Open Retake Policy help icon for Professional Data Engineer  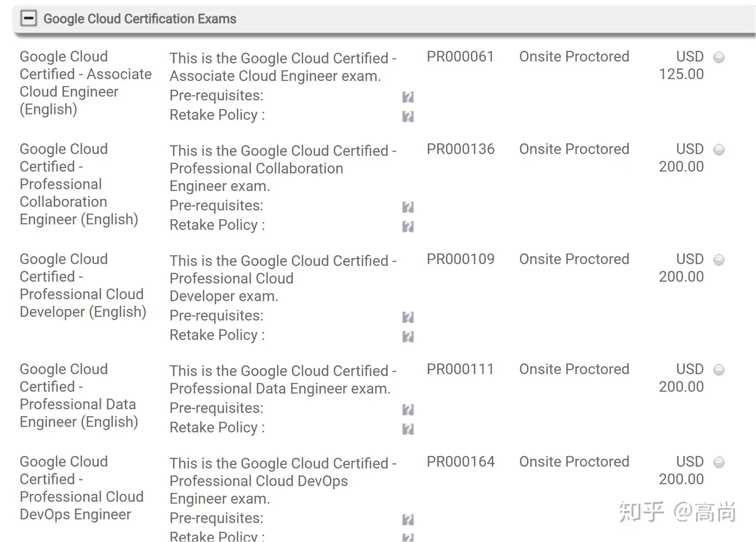pyautogui.click(x=408, y=429)
